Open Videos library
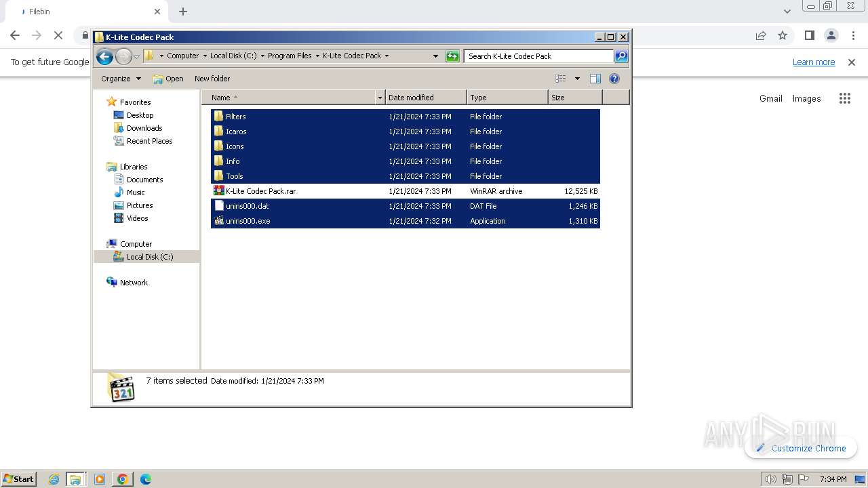The width and height of the screenshot is (868, 488). tap(137, 218)
